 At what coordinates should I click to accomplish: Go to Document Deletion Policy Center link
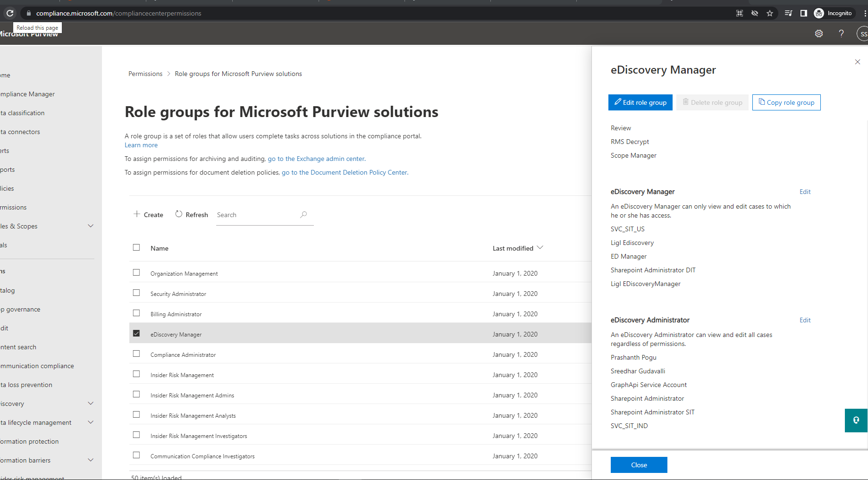344,172
